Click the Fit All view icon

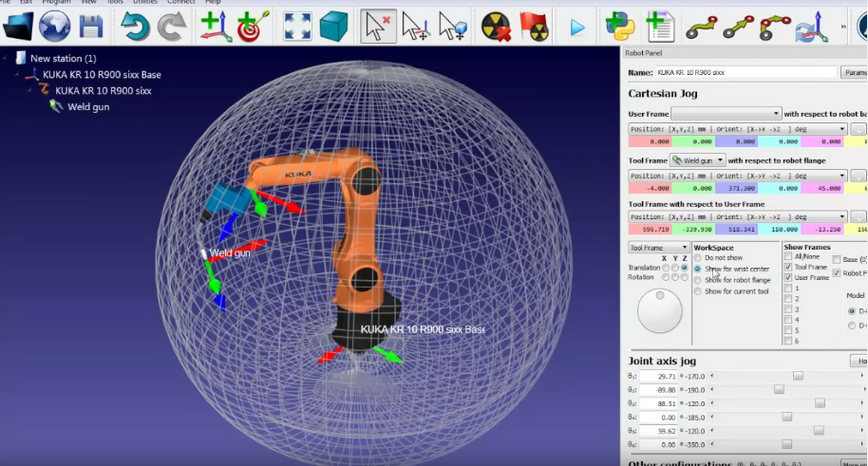tap(296, 27)
